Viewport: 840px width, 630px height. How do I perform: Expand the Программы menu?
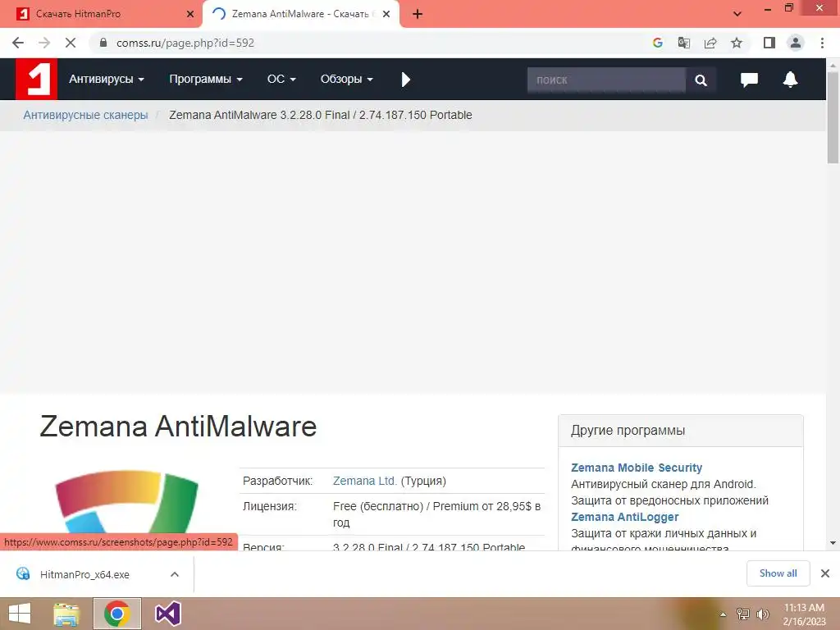[x=206, y=80]
